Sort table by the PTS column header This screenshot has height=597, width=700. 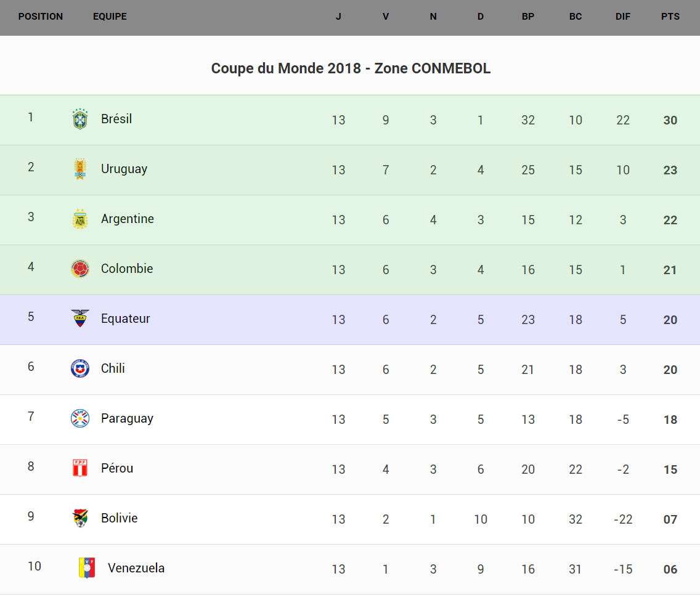pyautogui.click(x=670, y=17)
